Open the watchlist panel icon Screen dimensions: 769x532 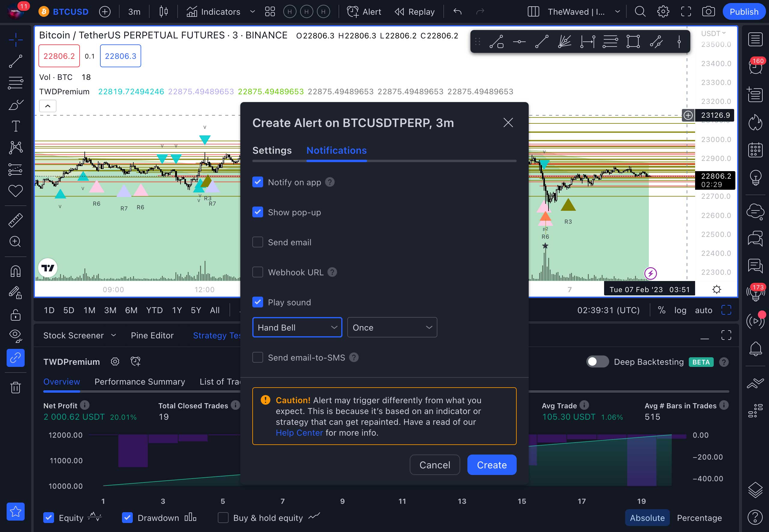[755, 39]
